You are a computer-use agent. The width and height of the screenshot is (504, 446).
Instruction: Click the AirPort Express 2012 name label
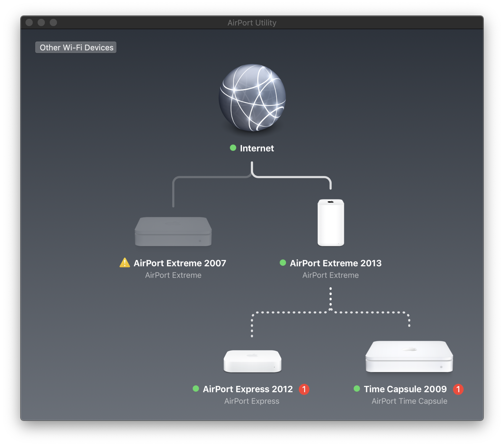pos(248,389)
